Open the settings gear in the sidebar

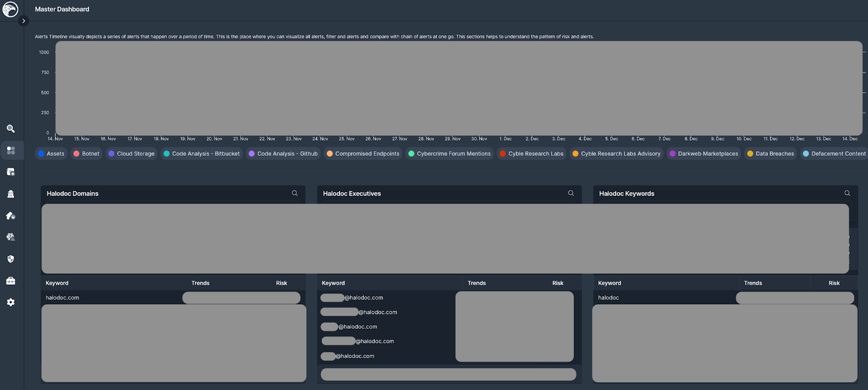click(11, 302)
